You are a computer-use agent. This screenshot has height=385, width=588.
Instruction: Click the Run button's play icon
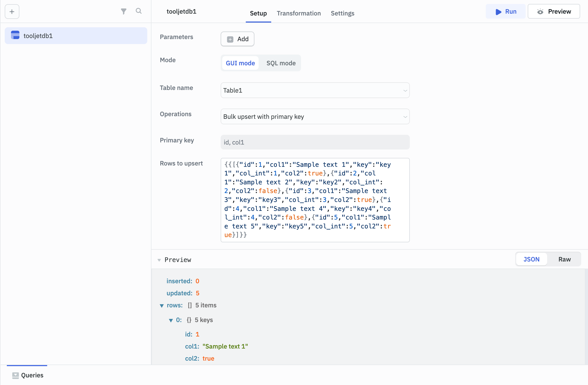498,12
